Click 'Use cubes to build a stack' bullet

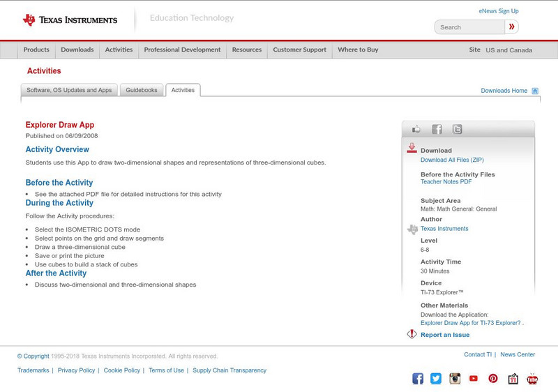(86, 264)
